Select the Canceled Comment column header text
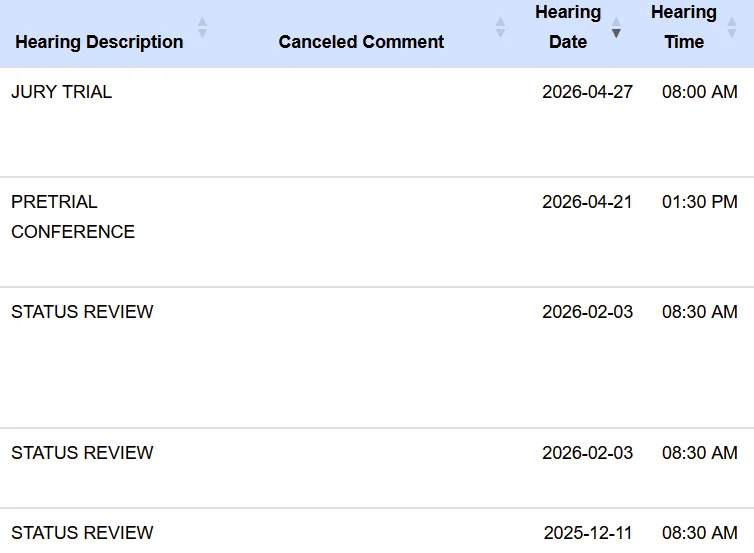This screenshot has width=754, height=553. [361, 42]
